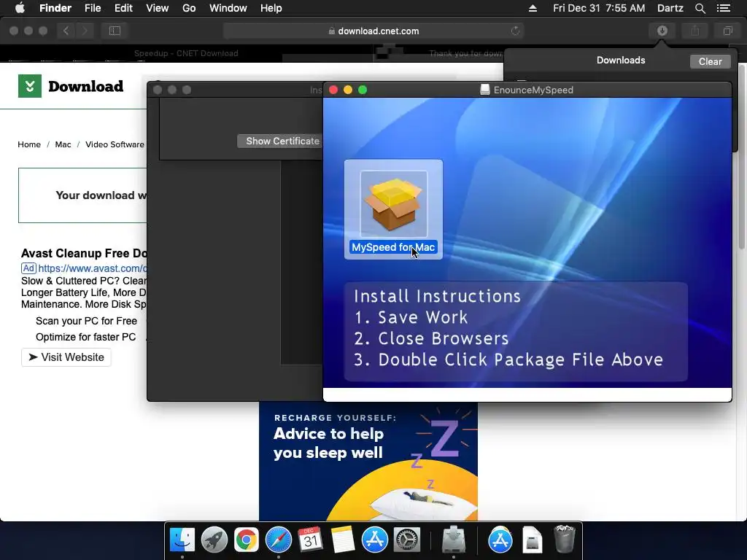The image size is (747, 560).
Task: Open Notification Center list icon
Action: (x=724, y=8)
